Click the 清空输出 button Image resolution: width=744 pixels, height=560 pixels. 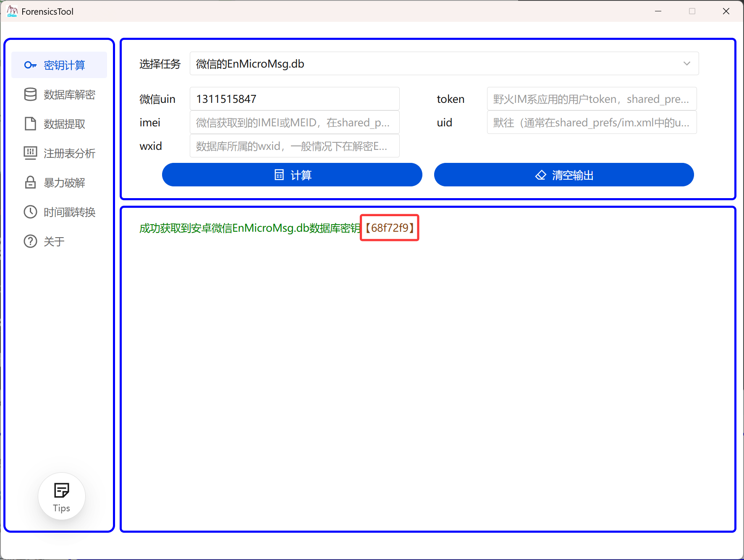click(x=564, y=175)
